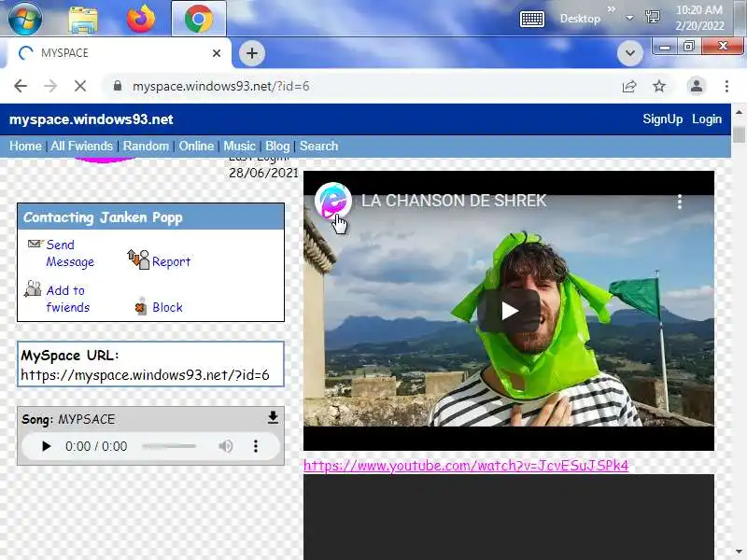
Task: Click Send Message link
Action: click(69, 253)
